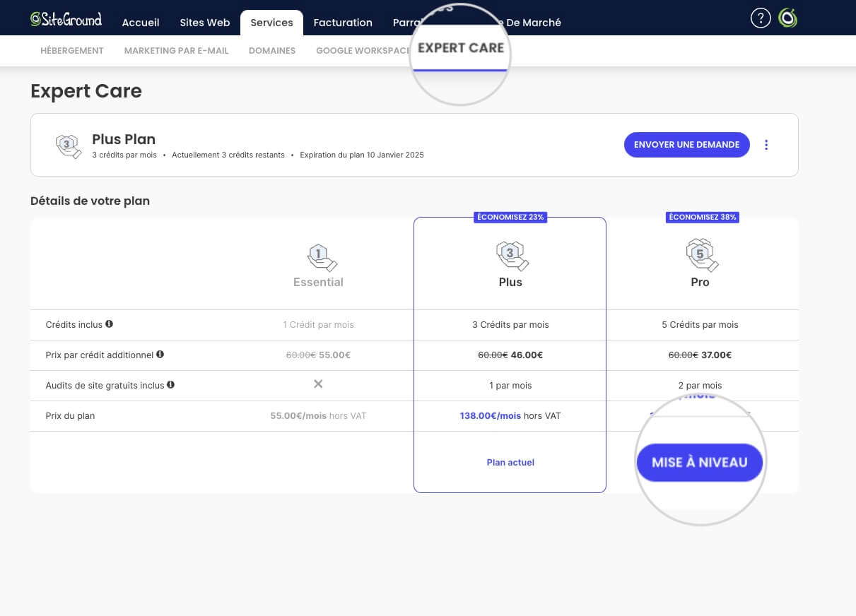Click '2 par mois' audits cell
Screen dimensions: 856x616
click(x=700, y=386)
